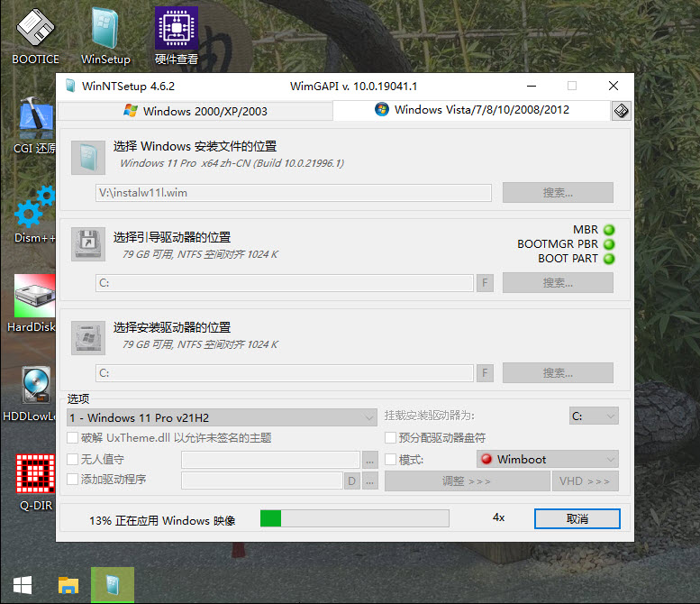Click the F format button for boot drive
Screen dimensions: 700x604
tap(485, 283)
